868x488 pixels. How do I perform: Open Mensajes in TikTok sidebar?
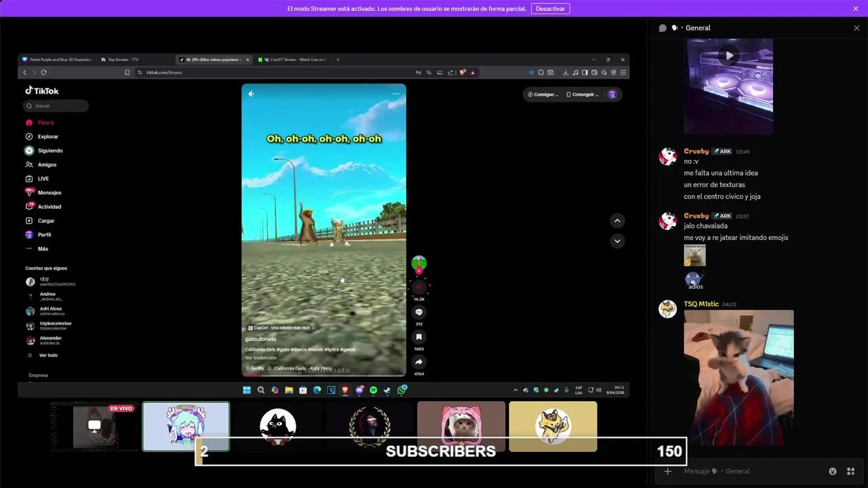44,192
